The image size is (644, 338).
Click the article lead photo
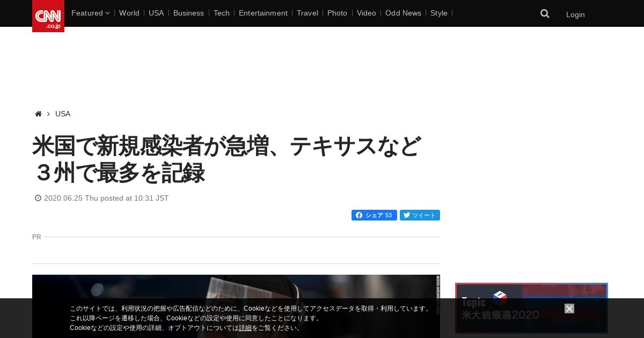pyautogui.click(x=236, y=306)
